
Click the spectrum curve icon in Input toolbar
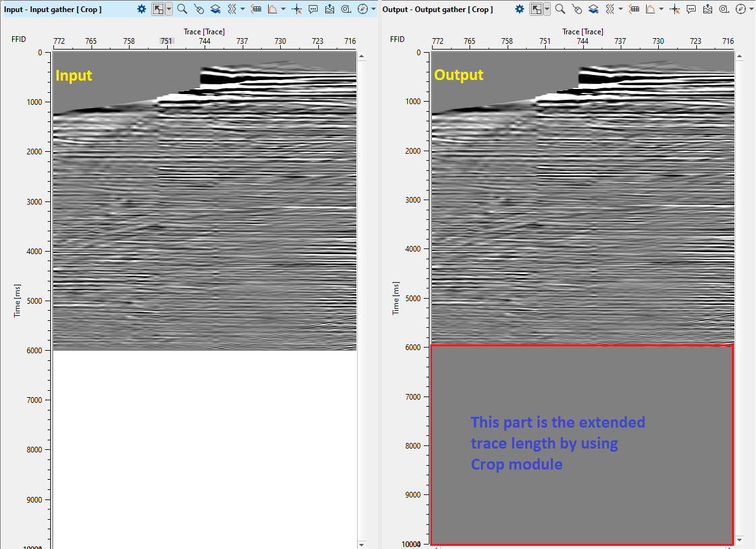(273, 9)
